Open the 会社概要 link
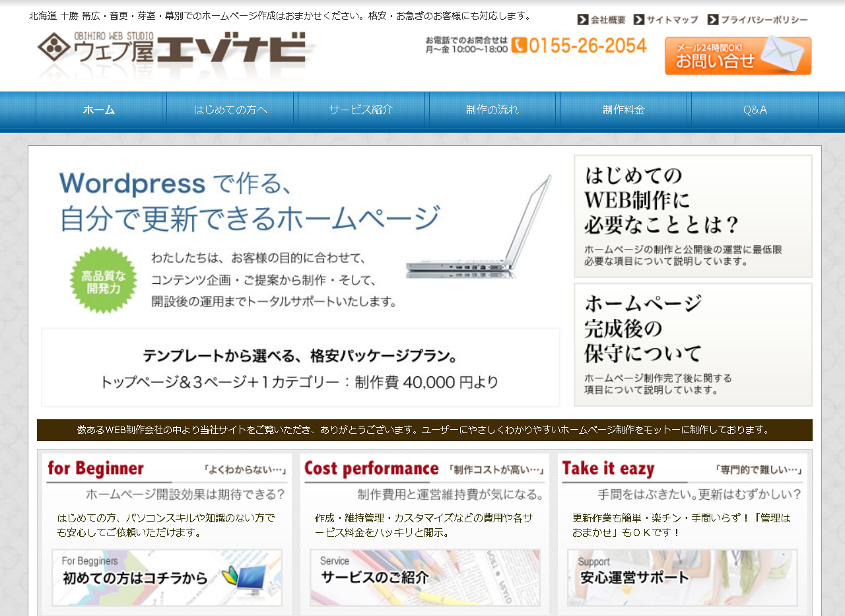Viewport: 845px width, 616px height. coord(601,20)
